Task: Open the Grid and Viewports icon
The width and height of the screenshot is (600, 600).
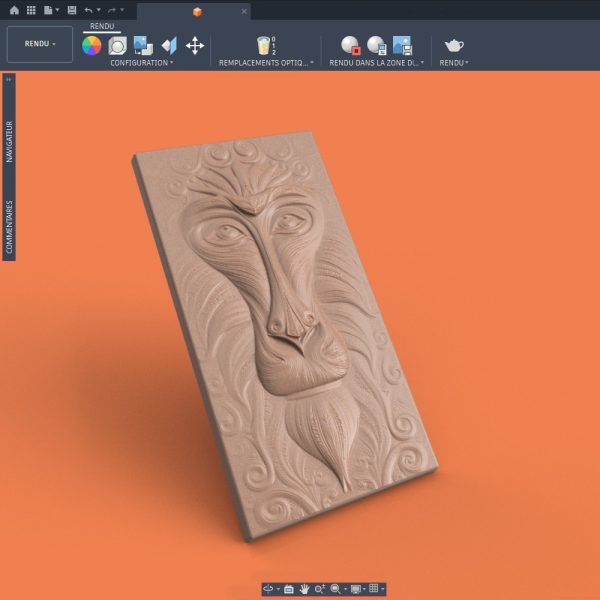Action: [373, 589]
